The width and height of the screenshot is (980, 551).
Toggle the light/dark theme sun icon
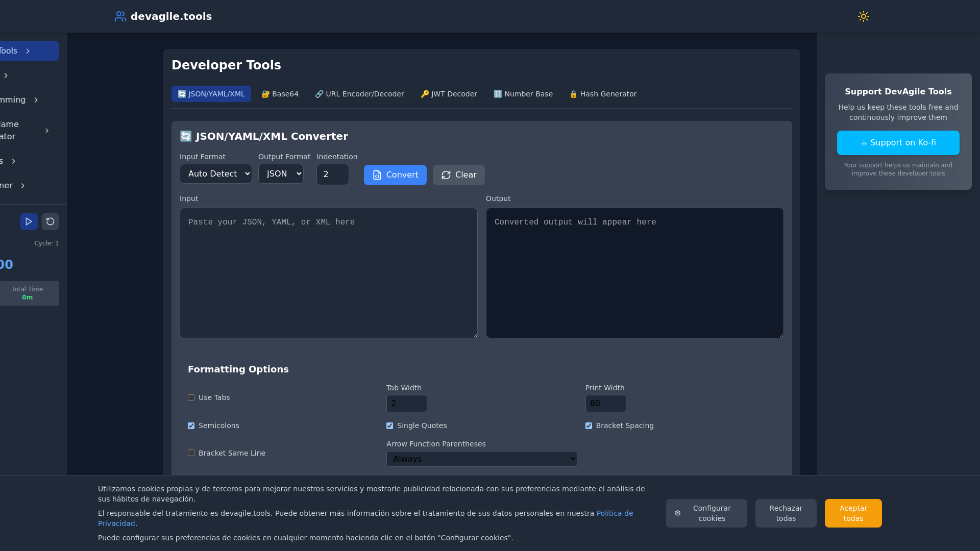click(863, 16)
